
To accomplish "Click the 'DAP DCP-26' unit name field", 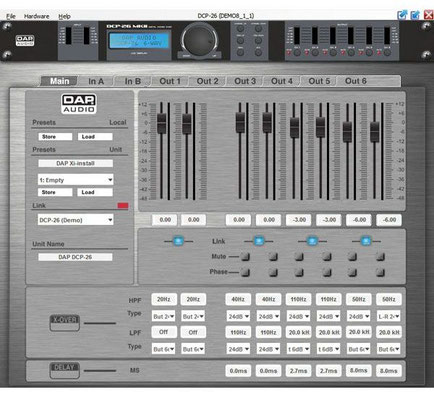I will click(x=75, y=257).
